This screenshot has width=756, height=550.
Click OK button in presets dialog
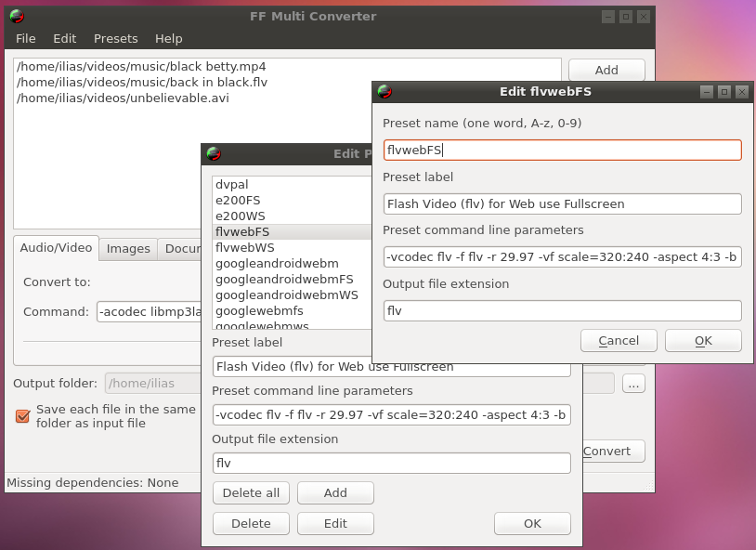click(x=533, y=523)
